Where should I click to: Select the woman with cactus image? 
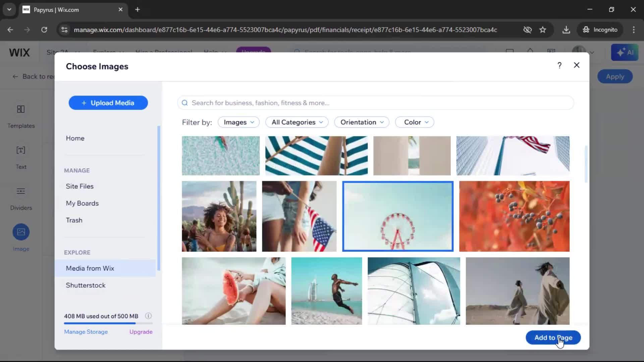219,217
